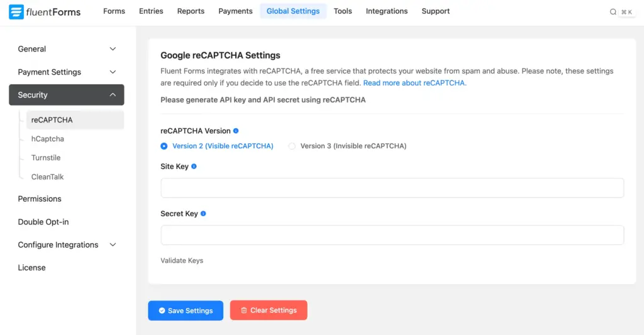
Task: Open hCaptcha settings in sidebar
Action: coord(48,139)
